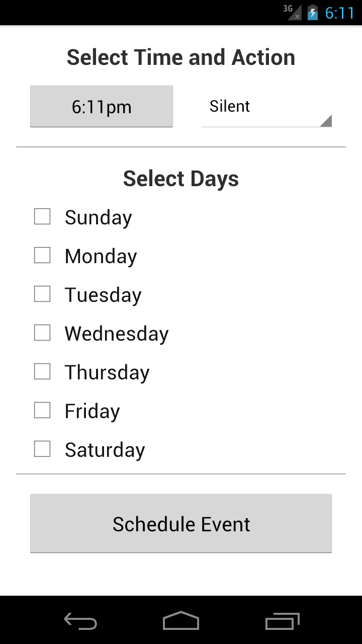Tick the Tuesday checkbox

(x=42, y=294)
